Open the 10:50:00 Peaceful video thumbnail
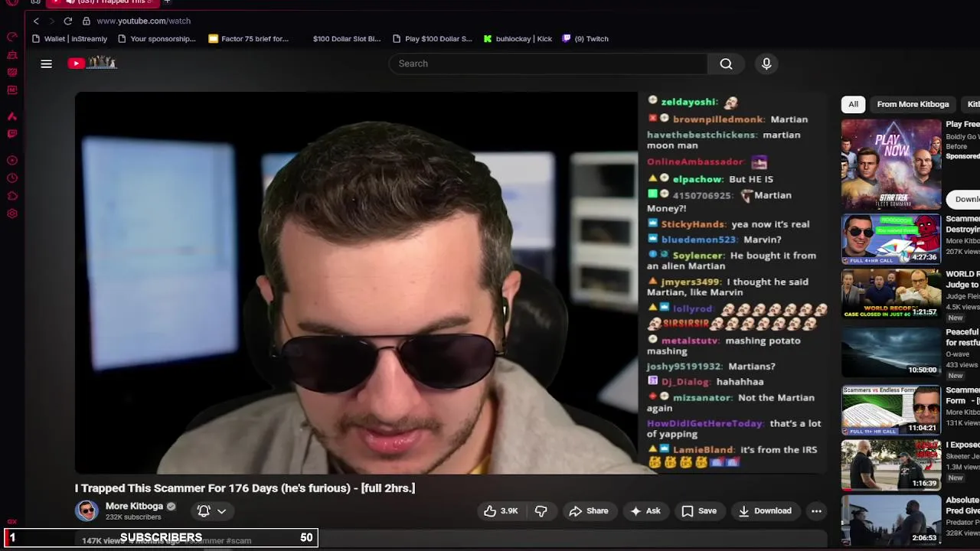Image resolution: width=980 pixels, height=551 pixels. pyautogui.click(x=891, y=351)
